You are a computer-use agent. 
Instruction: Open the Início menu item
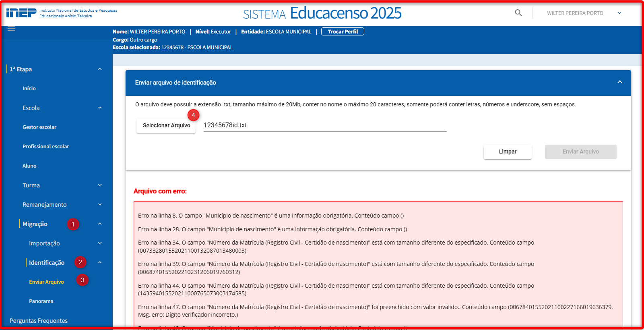(29, 89)
